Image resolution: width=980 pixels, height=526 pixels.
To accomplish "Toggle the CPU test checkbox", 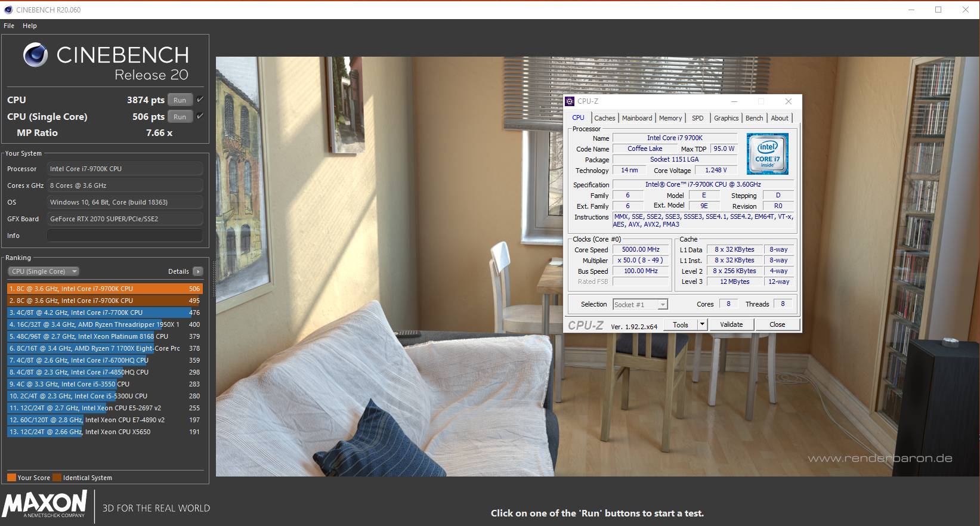I will pos(200,100).
